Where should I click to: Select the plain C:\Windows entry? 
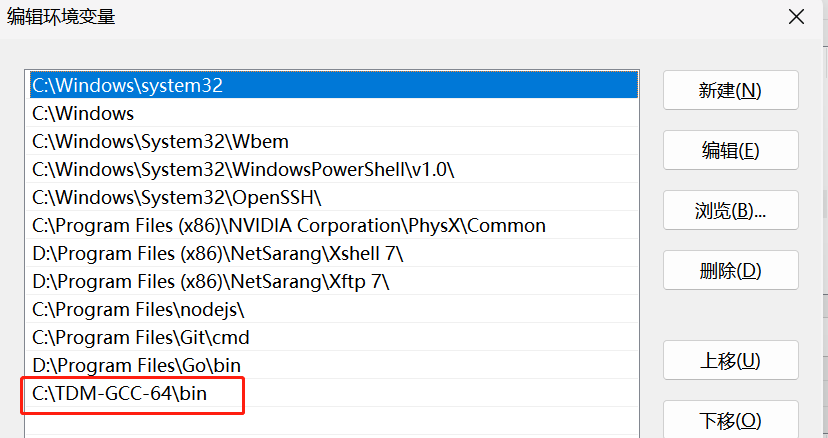[x=334, y=113]
